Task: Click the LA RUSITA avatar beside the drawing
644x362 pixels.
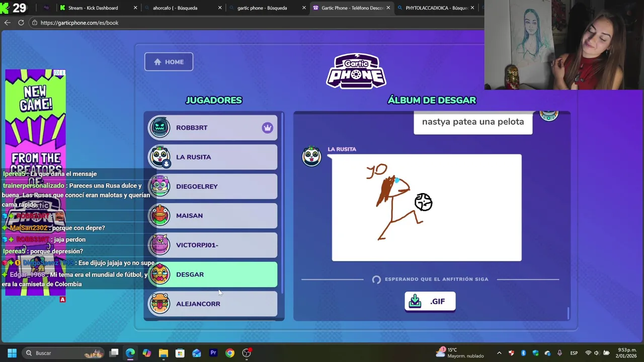Action: tap(311, 156)
